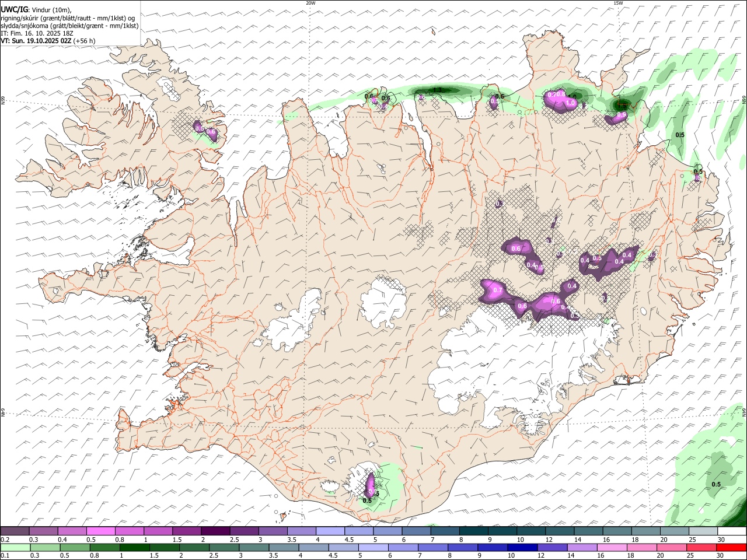The height and width of the screenshot is (560, 747).
Task: Pick the darkest green rain swatch between 1 and 1.5
Action: pyautogui.click(x=134, y=547)
